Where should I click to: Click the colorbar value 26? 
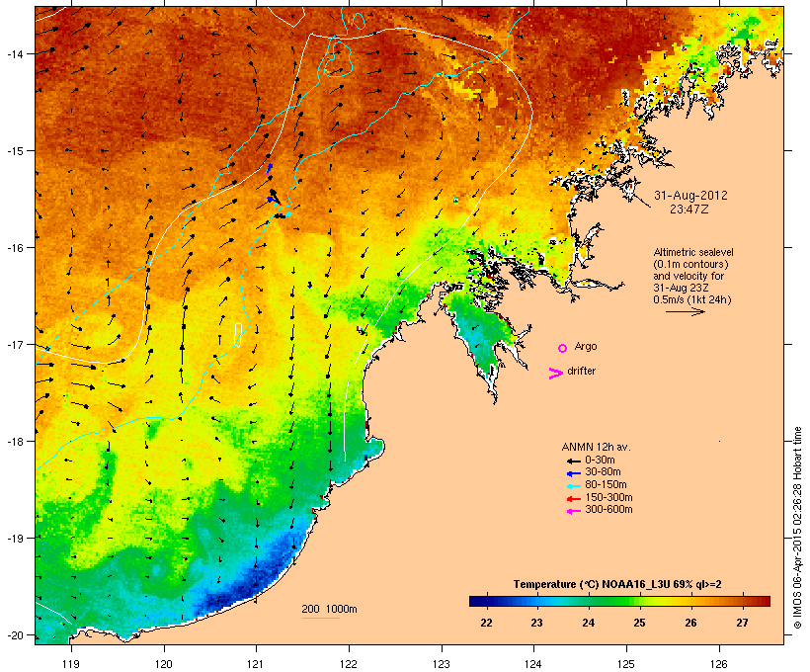click(x=690, y=623)
